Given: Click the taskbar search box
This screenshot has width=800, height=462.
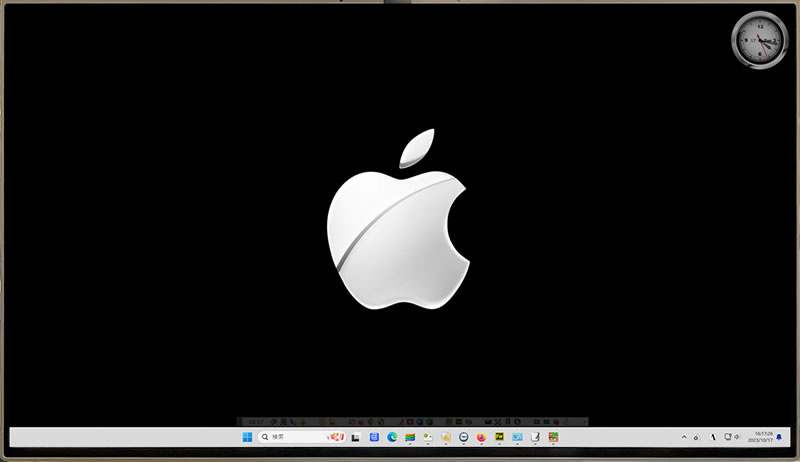Looking at the screenshot, I should point(302,437).
